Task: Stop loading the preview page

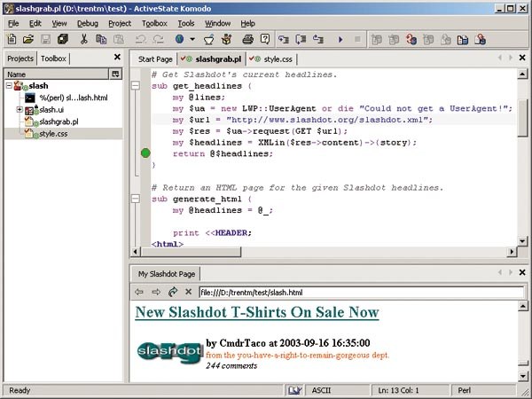Action: [189, 292]
